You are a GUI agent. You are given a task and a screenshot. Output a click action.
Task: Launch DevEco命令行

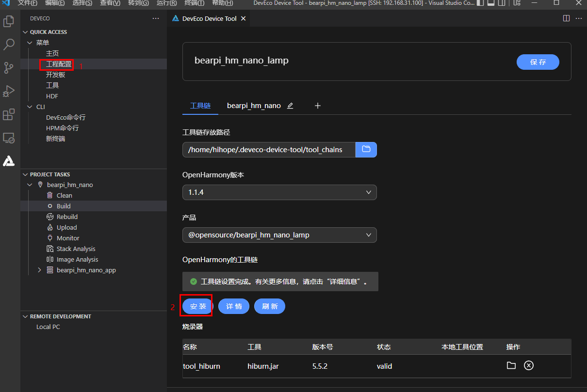(x=66, y=117)
